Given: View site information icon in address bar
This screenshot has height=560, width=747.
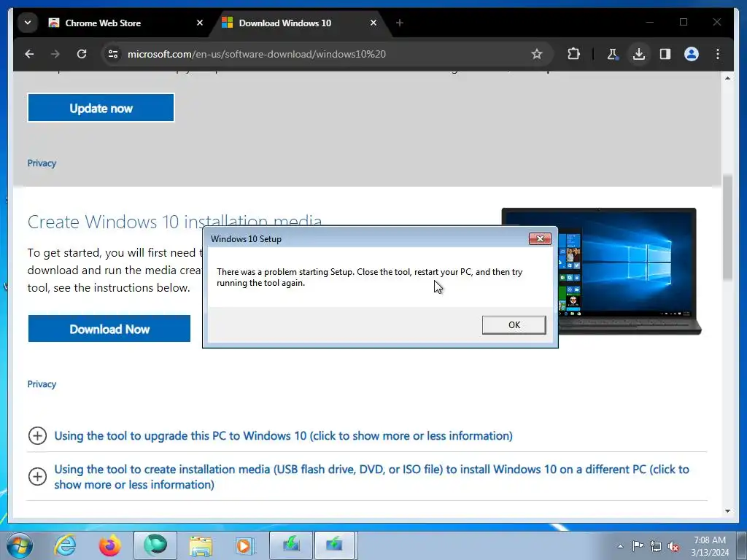Looking at the screenshot, I should tap(113, 54).
